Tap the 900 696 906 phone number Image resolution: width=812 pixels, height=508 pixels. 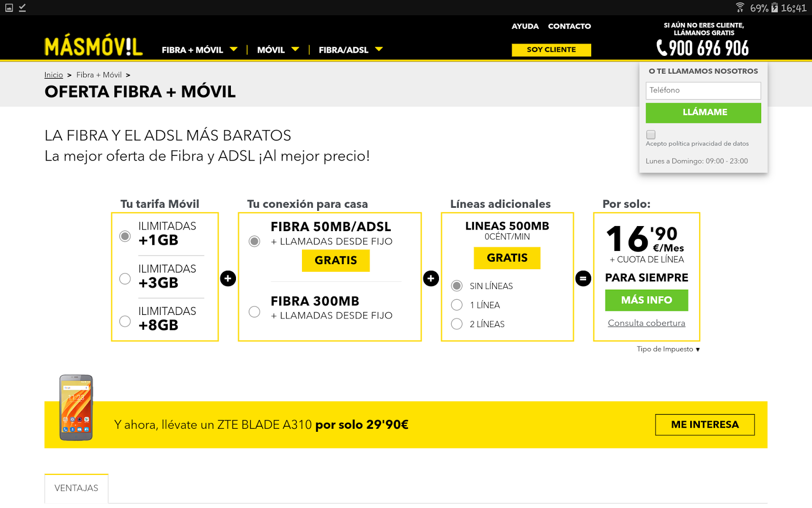click(709, 48)
